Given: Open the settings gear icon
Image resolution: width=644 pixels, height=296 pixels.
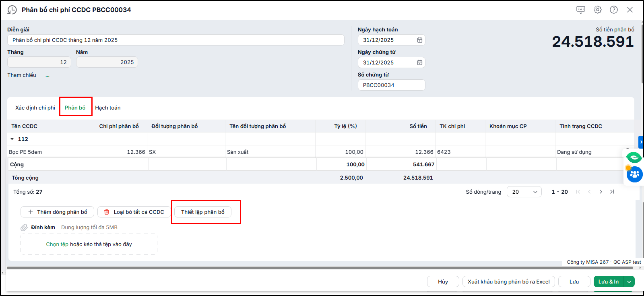Looking at the screenshot, I should (598, 10).
